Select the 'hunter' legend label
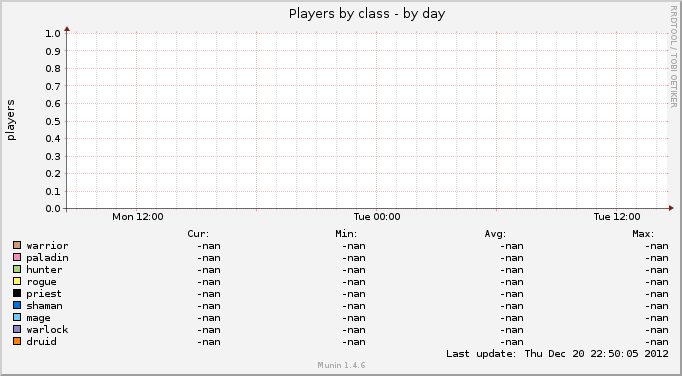 coord(44,270)
